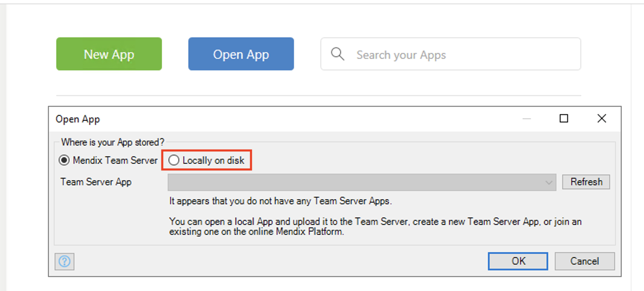The height and width of the screenshot is (291, 644).
Task: Dismiss the dialog with the Cancel button
Action: 584,261
